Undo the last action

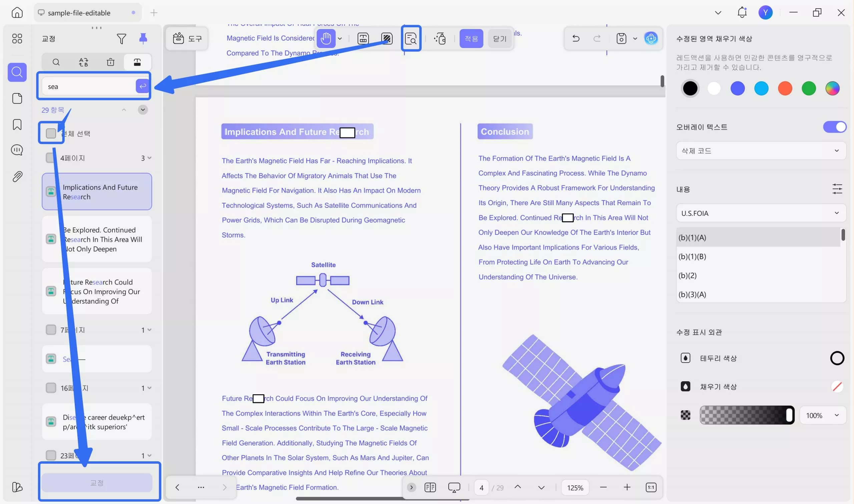[x=576, y=38]
